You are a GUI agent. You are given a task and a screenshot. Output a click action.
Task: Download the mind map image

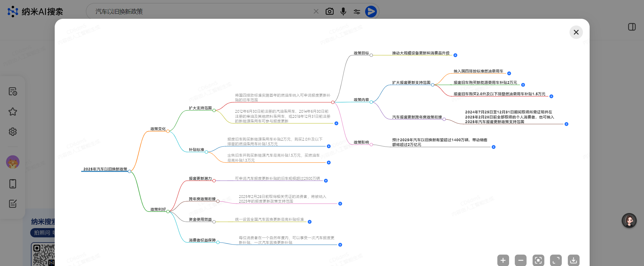[x=574, y=260]
